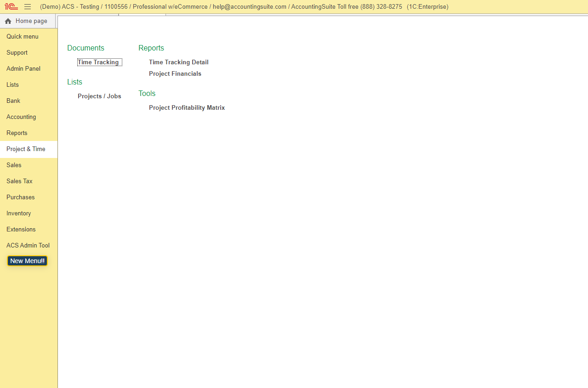The height and width of the screenshot is (388, 588).
Task: Open the Project Financials report
Action: [175, 74]
